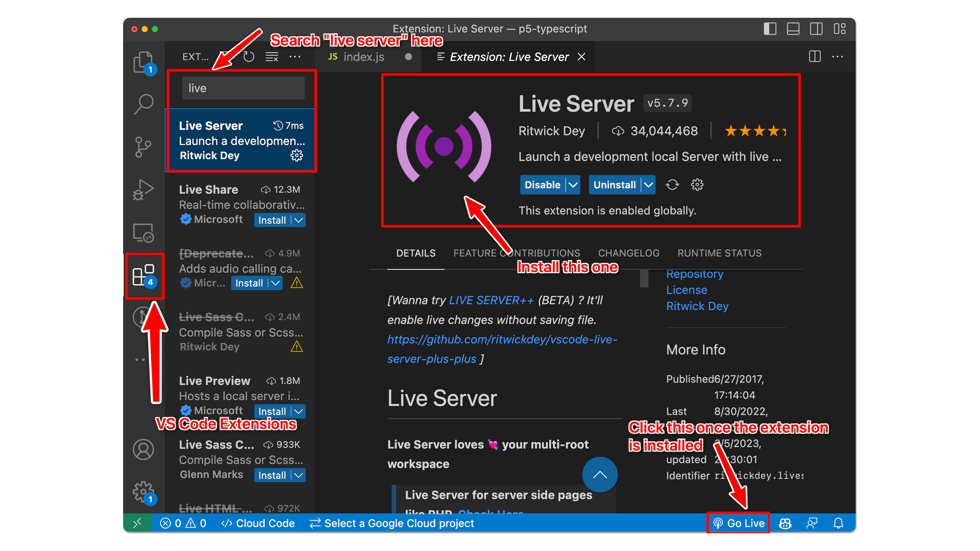The width and height of the screenshot is (980, 551).
Task: Clear extensions search results
Action: (x=272, y=57)
